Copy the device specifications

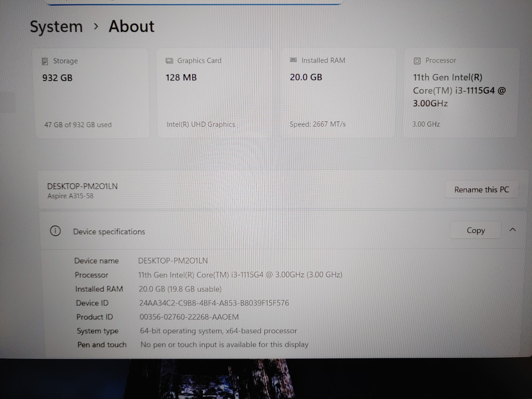point(475,231)
